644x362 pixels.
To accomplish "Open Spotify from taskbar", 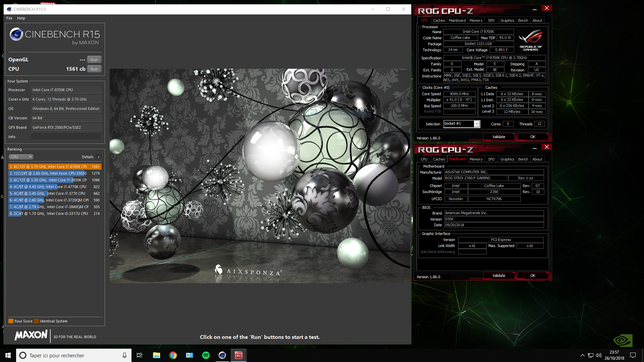I will pos(206,355).
